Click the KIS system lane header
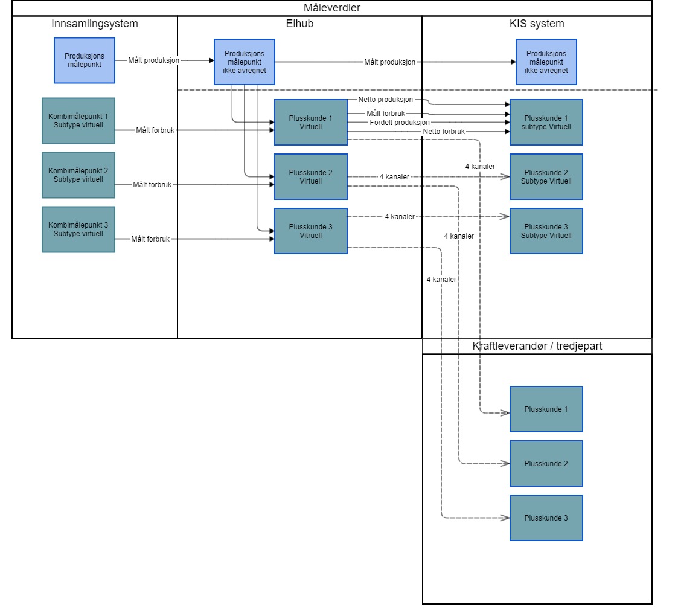The image size is (678, 616). tap(537, 24)
